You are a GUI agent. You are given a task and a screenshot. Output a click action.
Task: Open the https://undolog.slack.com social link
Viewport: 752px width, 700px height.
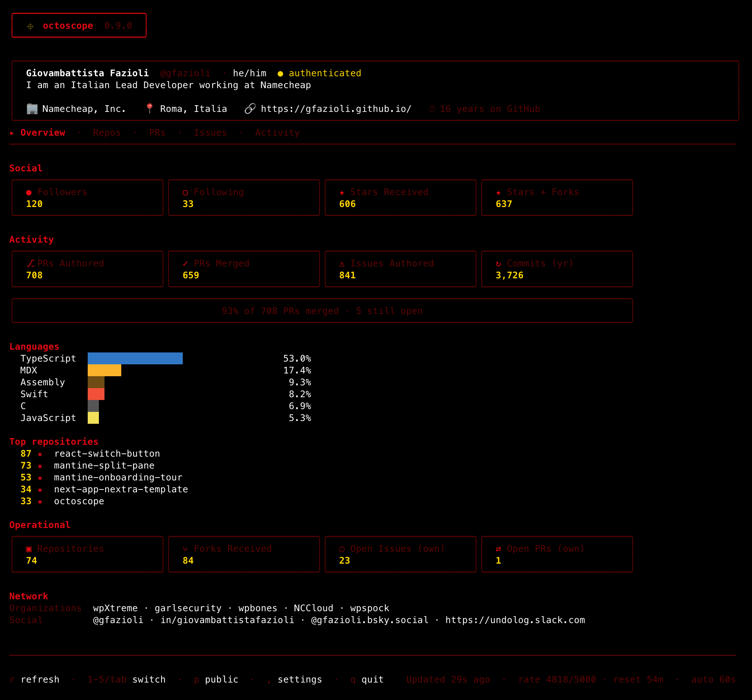[x=515, y=620]
